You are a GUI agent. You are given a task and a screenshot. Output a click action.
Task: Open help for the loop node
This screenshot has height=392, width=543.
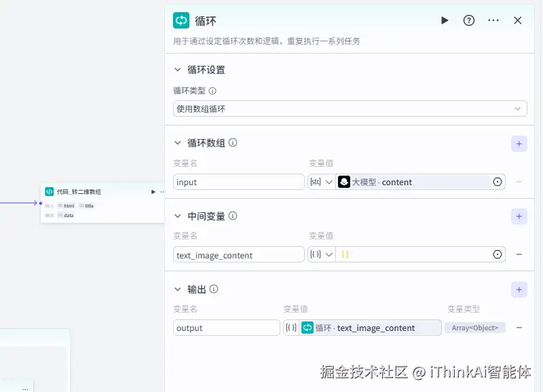[x=469, y=20]
